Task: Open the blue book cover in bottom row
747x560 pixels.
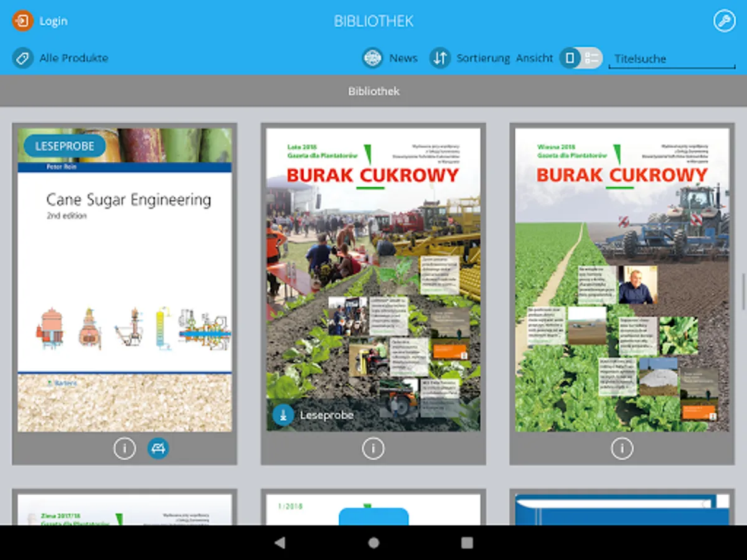Action: (x=622, y=510)
